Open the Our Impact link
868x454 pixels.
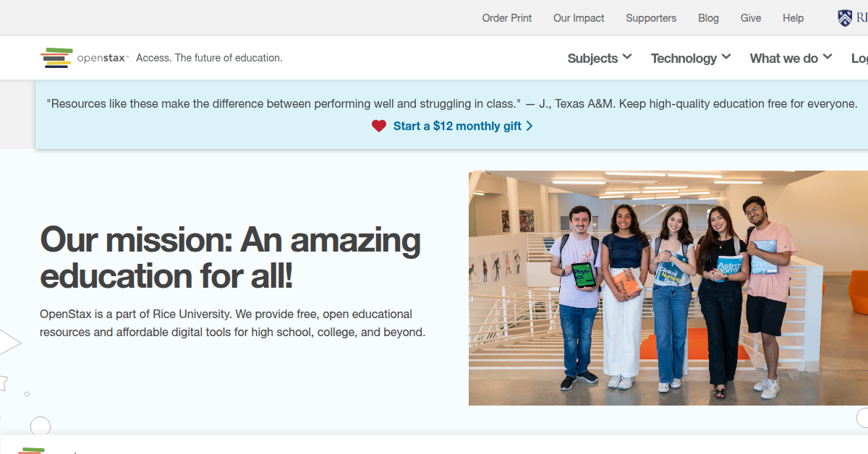click(x=579, y=18)
